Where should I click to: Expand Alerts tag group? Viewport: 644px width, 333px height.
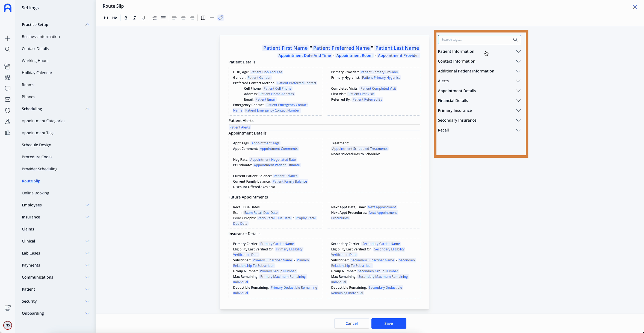tap(479, 81)
